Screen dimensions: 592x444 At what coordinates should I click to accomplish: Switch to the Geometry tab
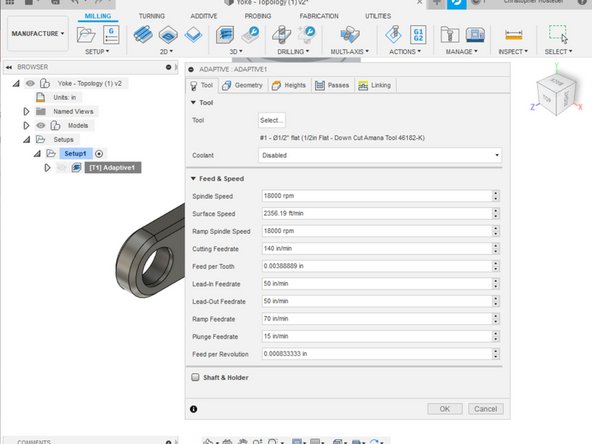click(x=243, y=85)
